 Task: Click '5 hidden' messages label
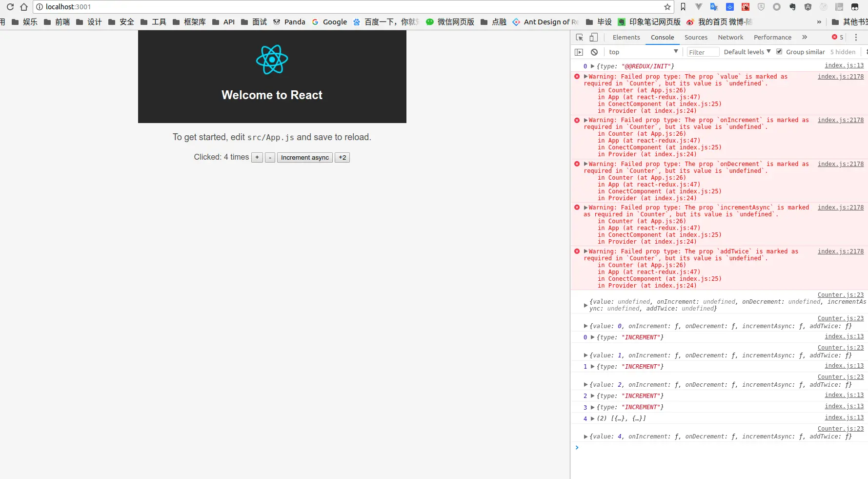click(x=843, y=52)
